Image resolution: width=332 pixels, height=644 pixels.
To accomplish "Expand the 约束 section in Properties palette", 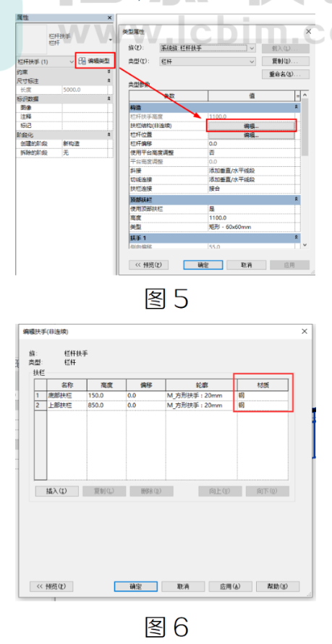I will pos(108,72).
